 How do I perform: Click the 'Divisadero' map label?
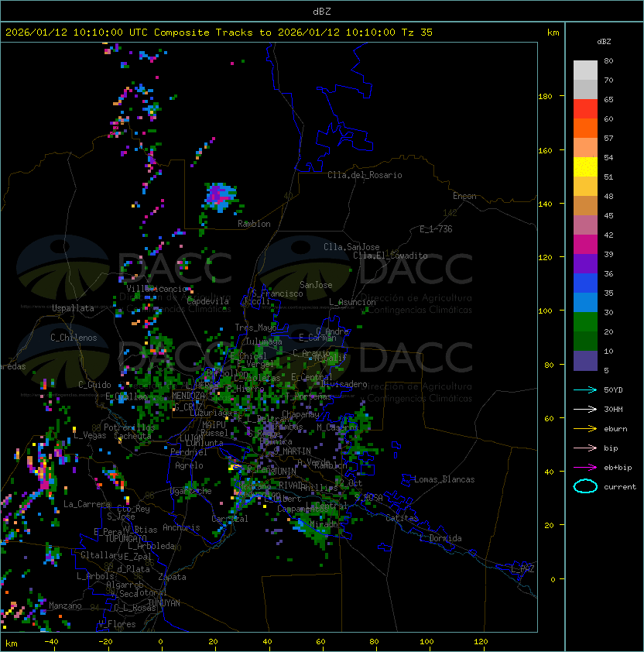pyautogui.click(x=344, y=384)
